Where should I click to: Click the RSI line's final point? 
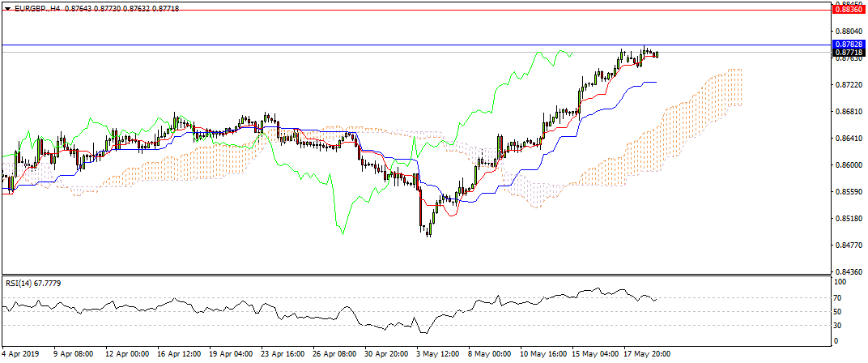coord(656,298)
